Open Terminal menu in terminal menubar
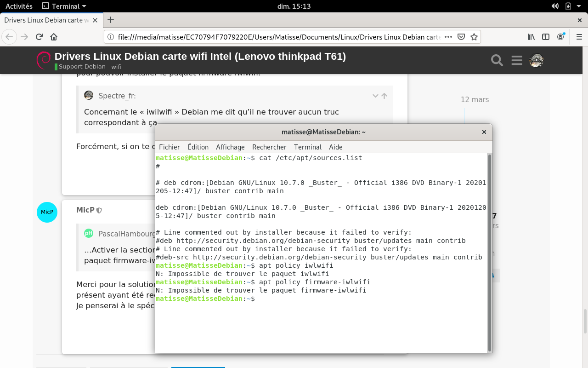This screenshot has height=368, width=588. point(308,147)
